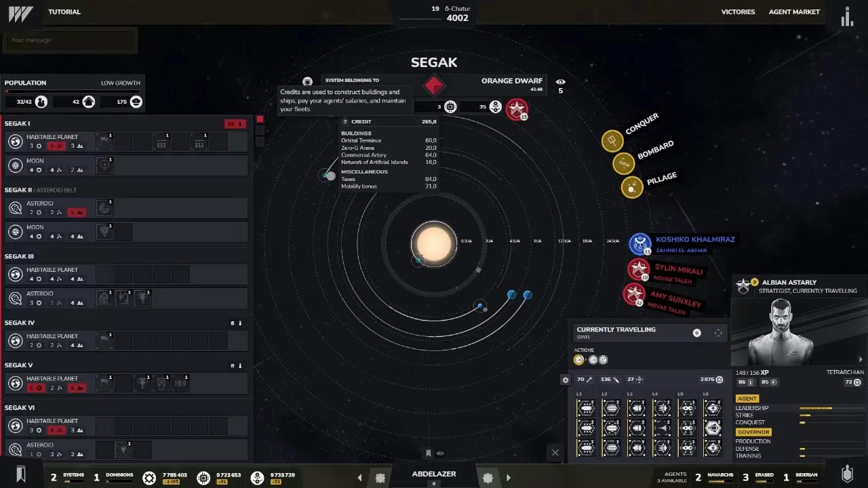Screen dimensions: 868x488
Task: Click the Conquer action icon
Action: click(612, 141)
